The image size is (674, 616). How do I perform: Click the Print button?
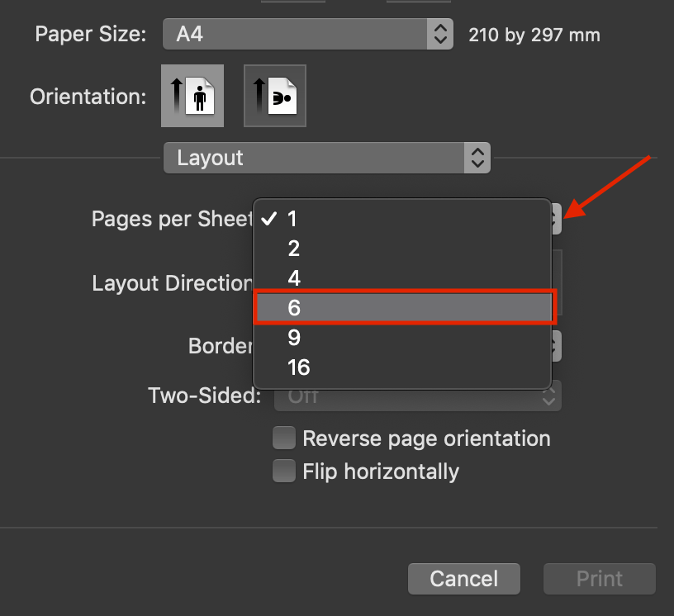(x=599, y=578)
